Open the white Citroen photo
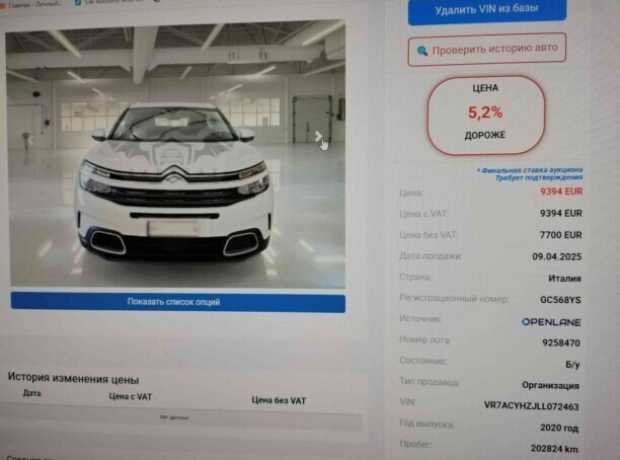 tap(176, 155)
